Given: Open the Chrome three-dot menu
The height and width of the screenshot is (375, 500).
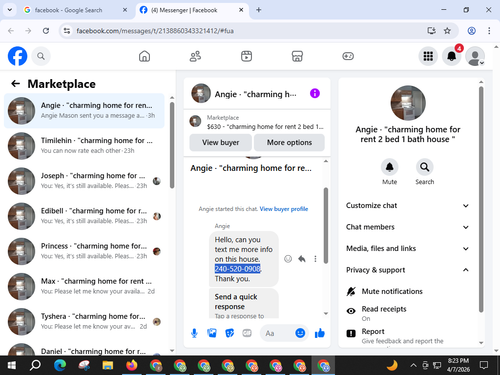Looking at the screenshot, I should click(489, 31).
